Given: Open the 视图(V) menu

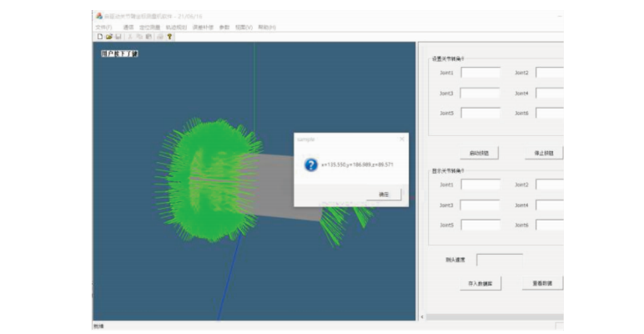Looking at the screenshot, I should tap(244, 28).
